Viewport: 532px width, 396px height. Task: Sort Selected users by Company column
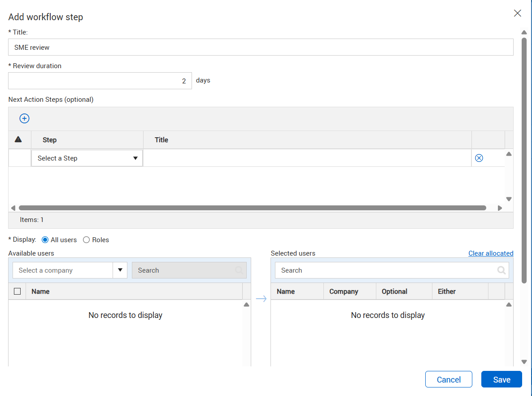coord(344,292)
